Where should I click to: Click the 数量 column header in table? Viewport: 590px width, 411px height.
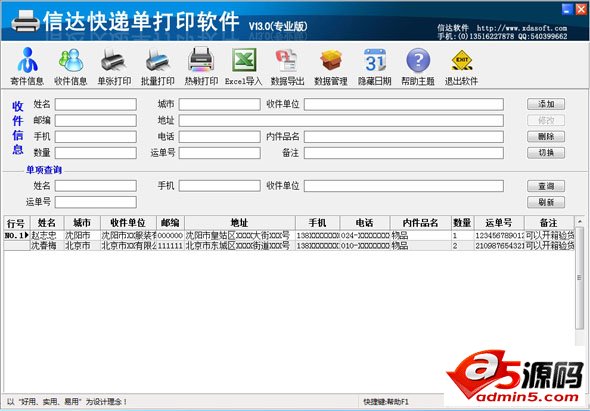[x=462, y=223]
